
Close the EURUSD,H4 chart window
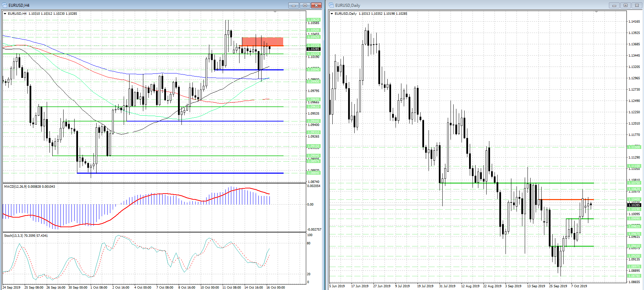click(316, 5)
